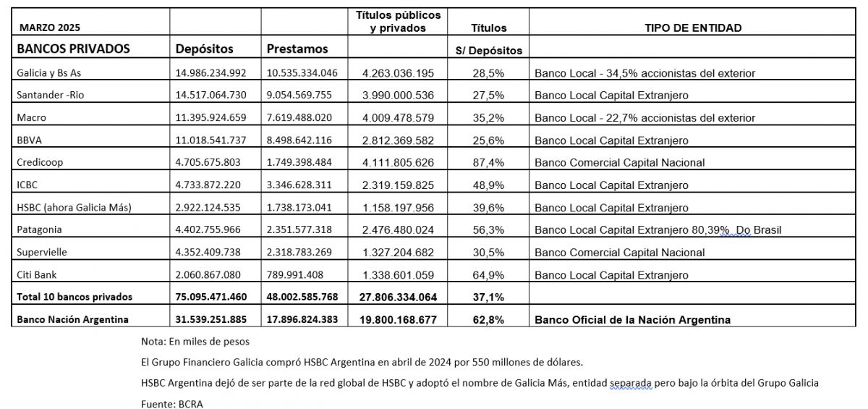The width and height of the screenshot is (868, 409).
Task: Click Banco Oficial de la Nación Argentina cell
Action: click(x=632, y=319)
